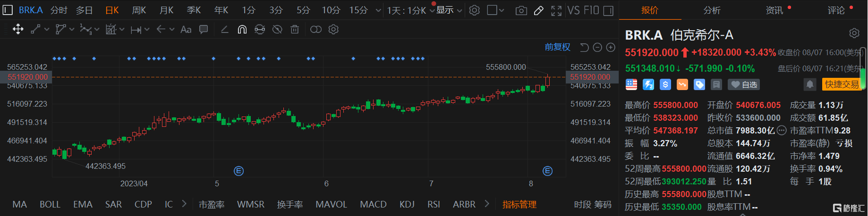Take a chart screenshot with camera icon
The width and height of the screenshot is (868, 216).
pos(521,10)
